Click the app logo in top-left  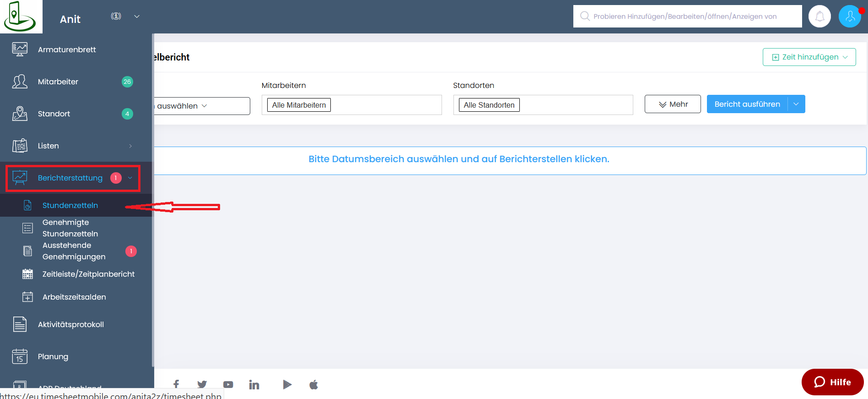[x=20, y=16]
